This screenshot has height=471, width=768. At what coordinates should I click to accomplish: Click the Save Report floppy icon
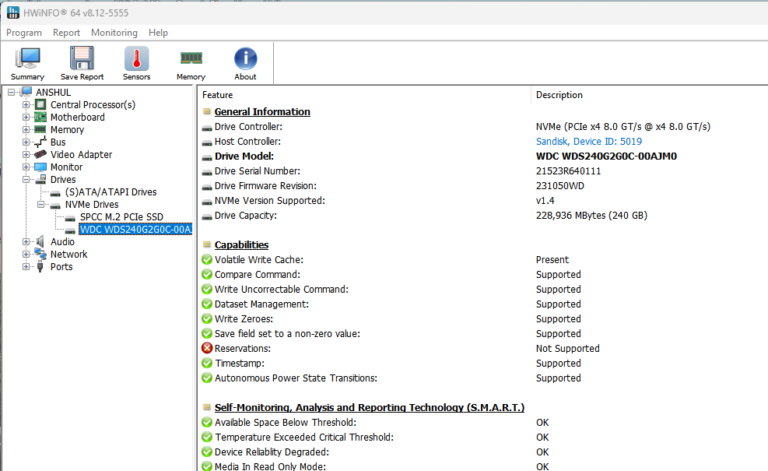pos(82,59)
